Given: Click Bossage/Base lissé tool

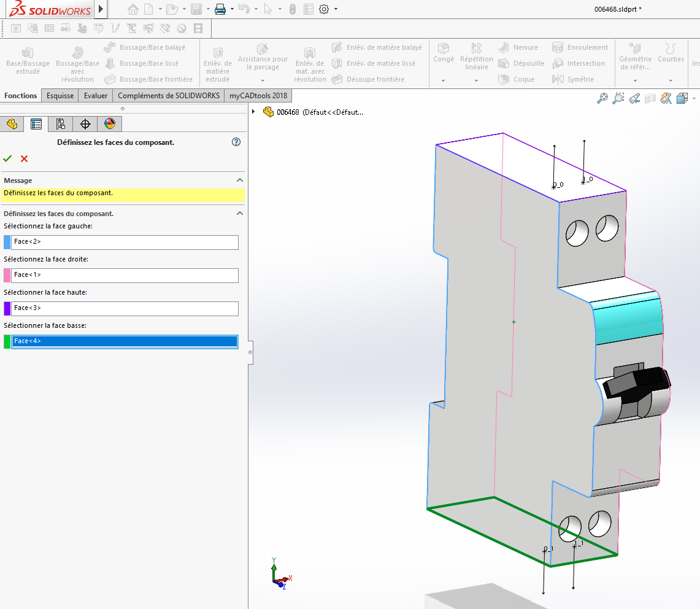Looking at the screenshot, I should 142,63.
